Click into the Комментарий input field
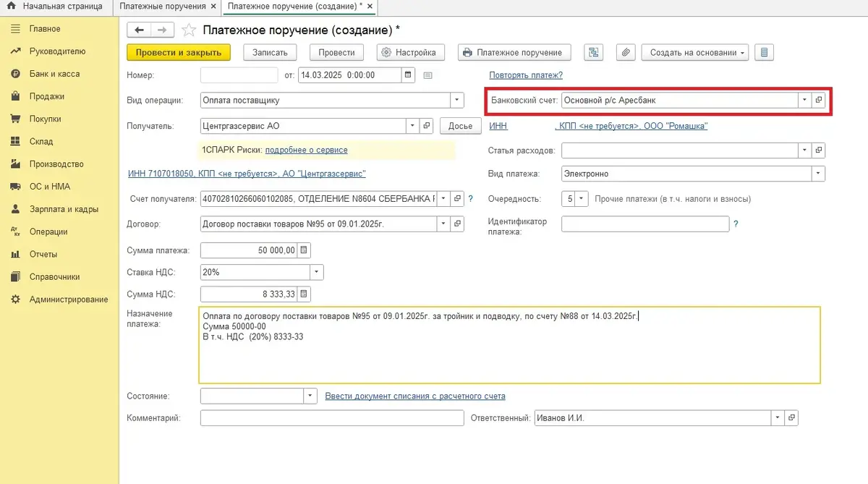The width and height of the screenshot is (868, 484). tap(331, 418)
